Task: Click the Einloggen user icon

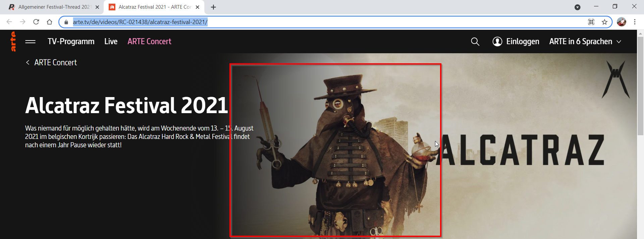Action: pyautogui.click(x=497, y=42)
